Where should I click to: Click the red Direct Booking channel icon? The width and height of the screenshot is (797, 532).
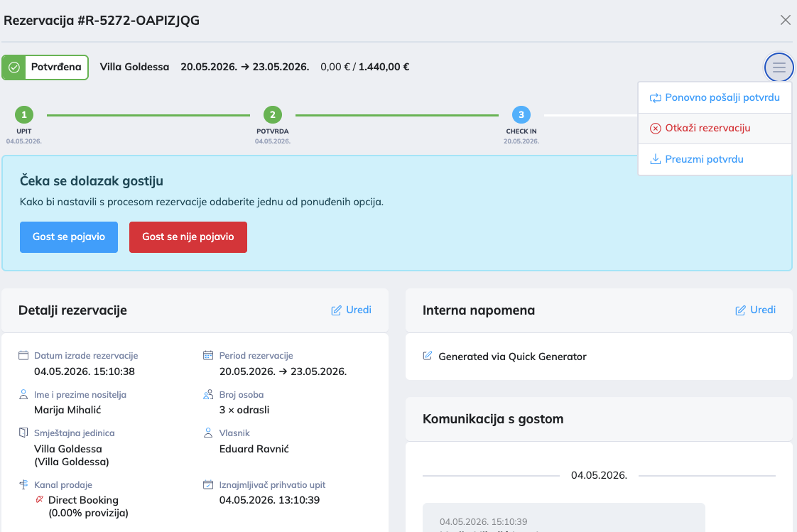click(40, 500)
